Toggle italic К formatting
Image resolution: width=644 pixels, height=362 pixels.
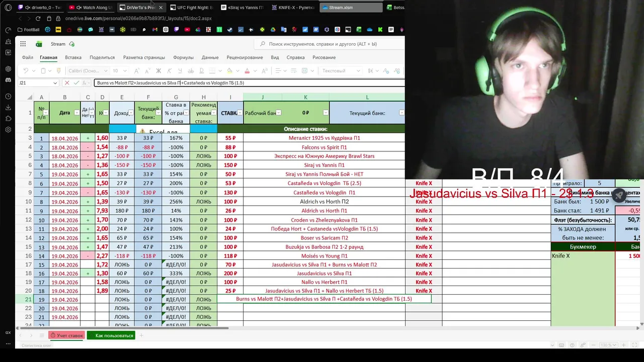(x=170, y=71)
